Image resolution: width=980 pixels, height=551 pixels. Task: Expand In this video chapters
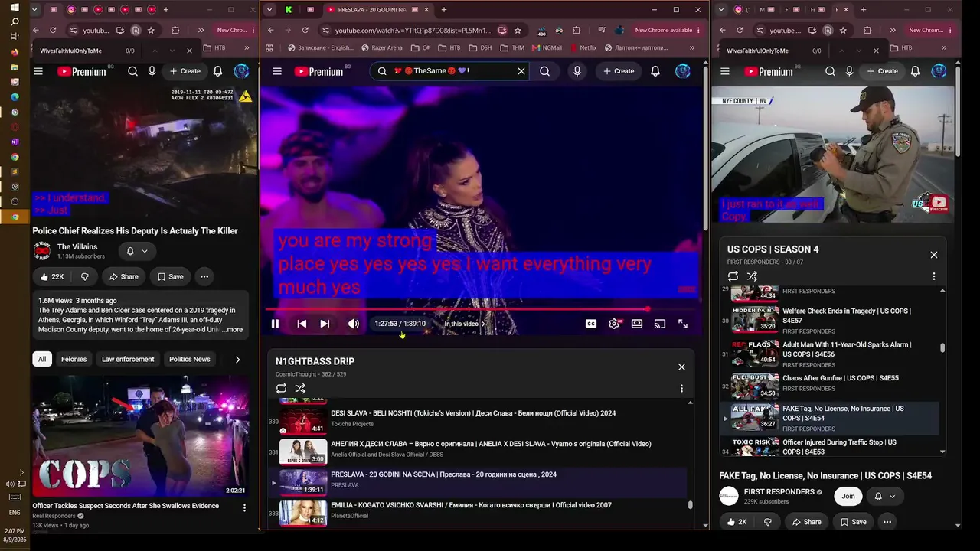pyautogui.click(x=465, y=324)
